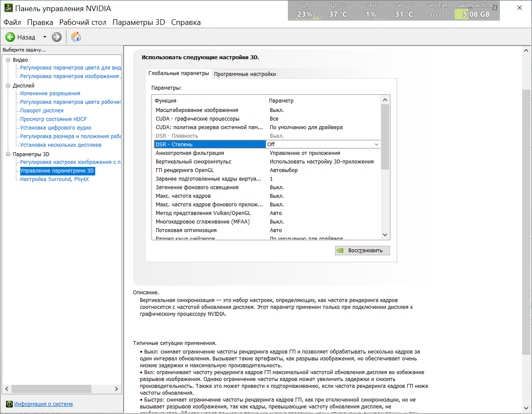Image resolution: width=532 pixels, height=414 pixels.
Task: Collapse the Параметры 3D tree node
Action: (x=8, y=154)
